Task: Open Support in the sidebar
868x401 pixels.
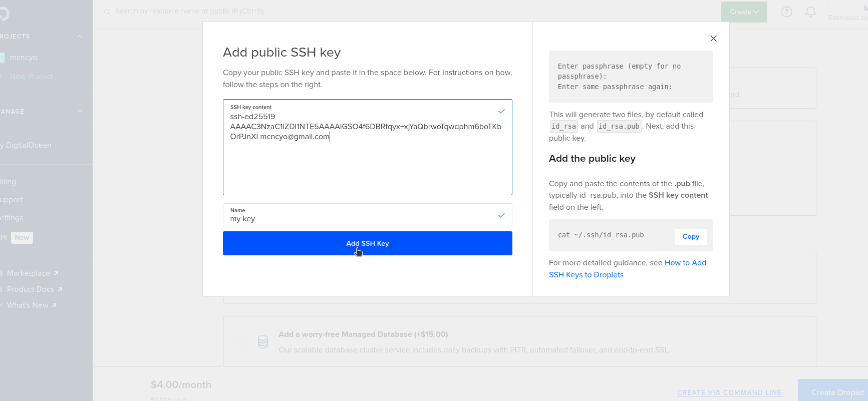Action: [12, 200]
